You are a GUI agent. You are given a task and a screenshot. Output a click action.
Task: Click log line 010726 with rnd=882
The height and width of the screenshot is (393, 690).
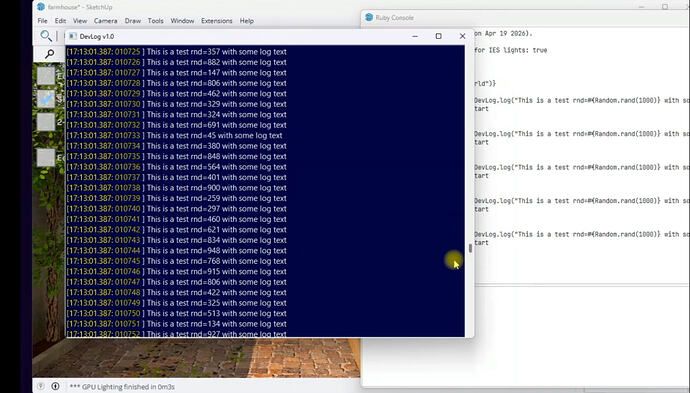click(x=176, y=62)
